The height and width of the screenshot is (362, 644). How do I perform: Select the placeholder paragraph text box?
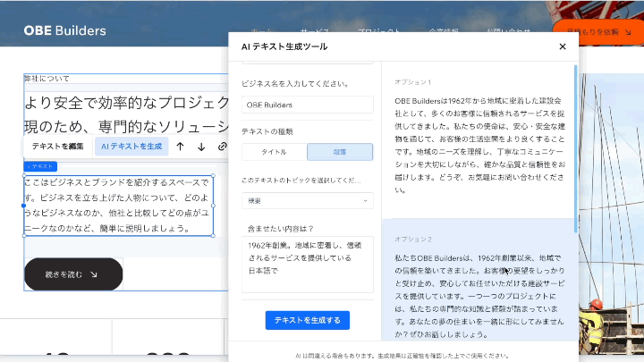point(118,205)
